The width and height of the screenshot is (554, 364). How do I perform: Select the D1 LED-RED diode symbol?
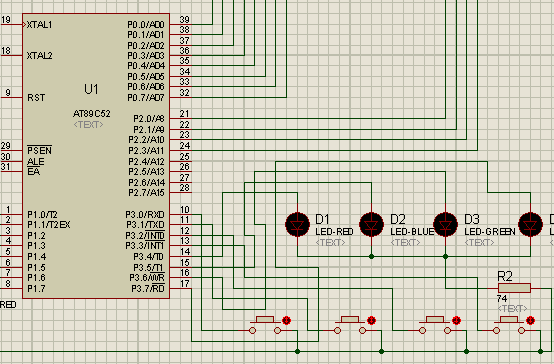point(297,224)
